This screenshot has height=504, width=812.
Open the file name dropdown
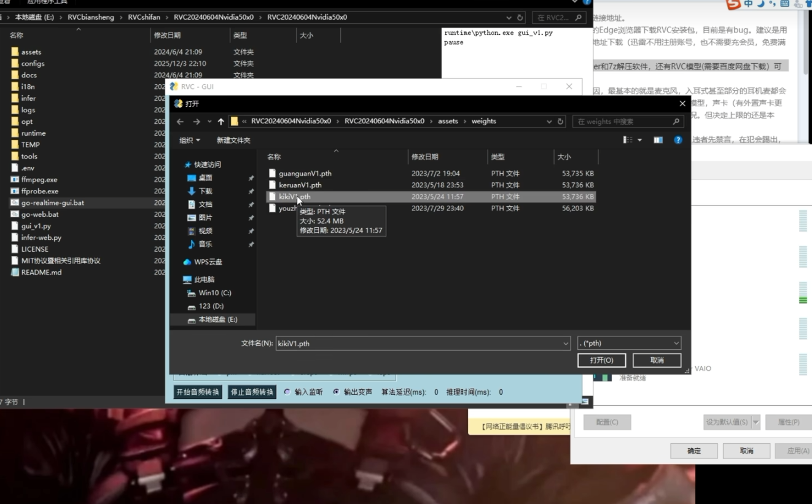point(566,344)
